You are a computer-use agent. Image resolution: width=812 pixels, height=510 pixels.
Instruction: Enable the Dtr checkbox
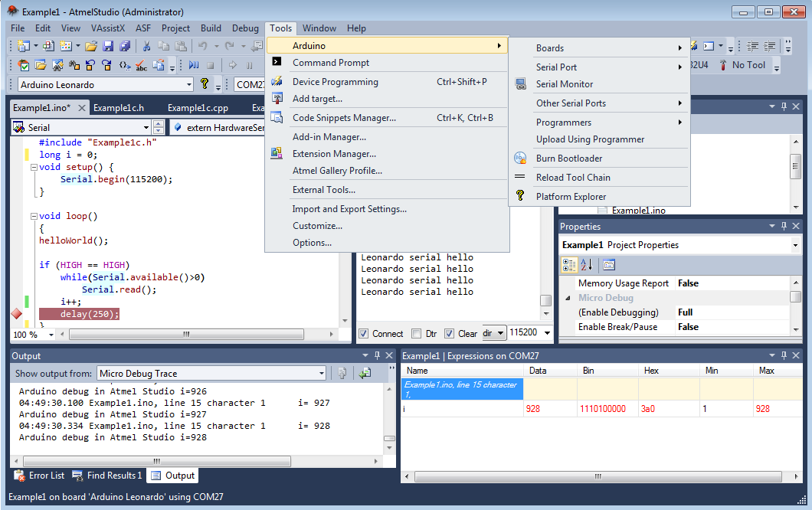416,333
